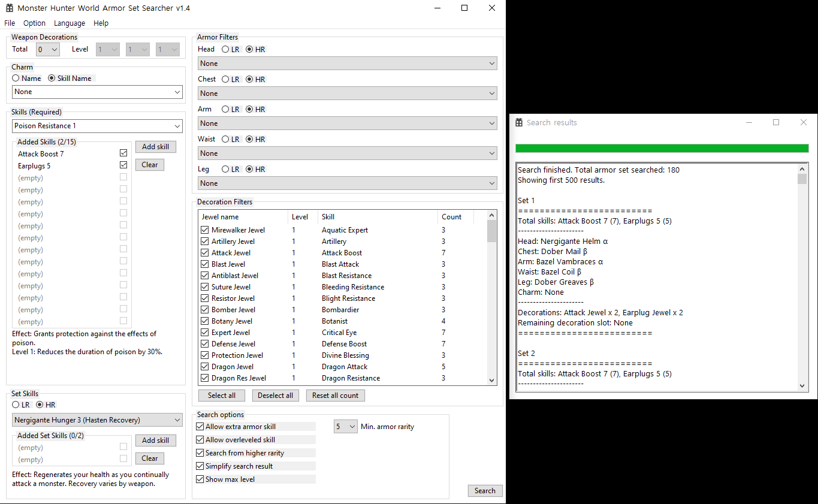The image size is (818, 504).
Task: Click the Botanist count value 4
Action: [x=443, y=321]
